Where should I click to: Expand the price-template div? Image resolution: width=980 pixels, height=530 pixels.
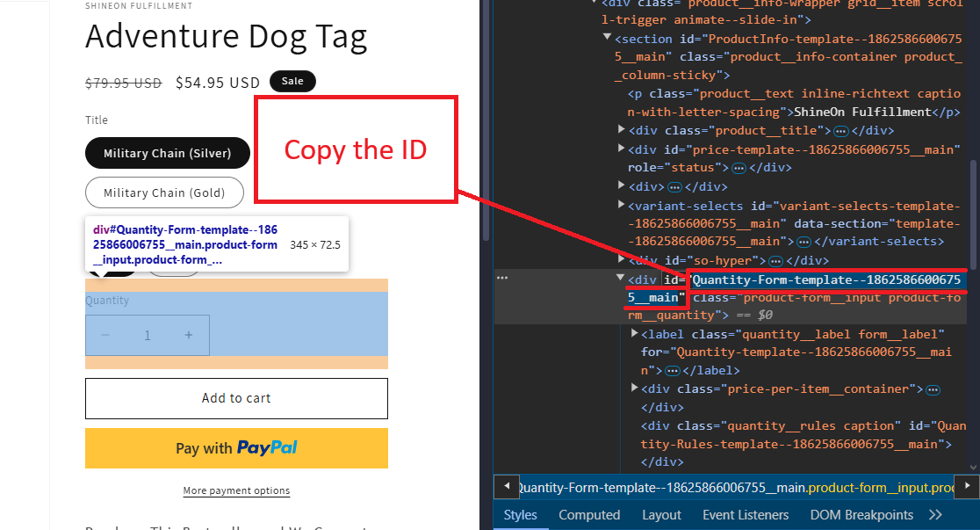pos(621,149)
